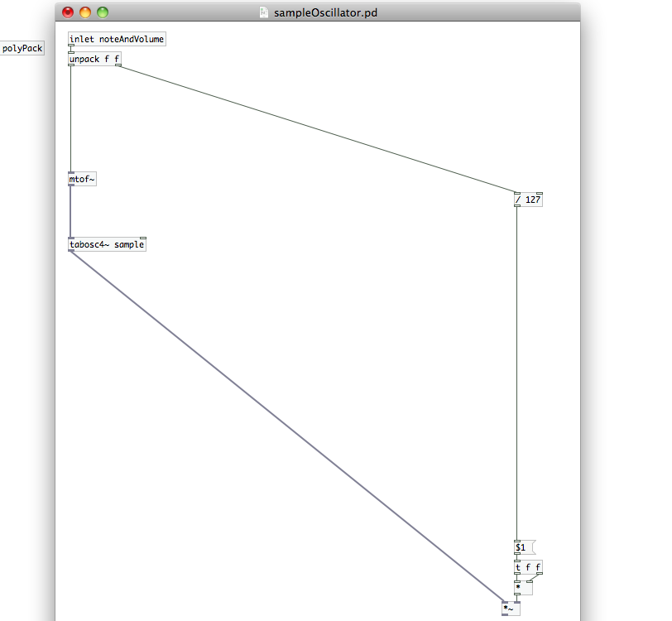Viewport: 672px width, 621px height.
Task: Click the right inlet of tabosc4~ sample
Action: pos(143,239)
